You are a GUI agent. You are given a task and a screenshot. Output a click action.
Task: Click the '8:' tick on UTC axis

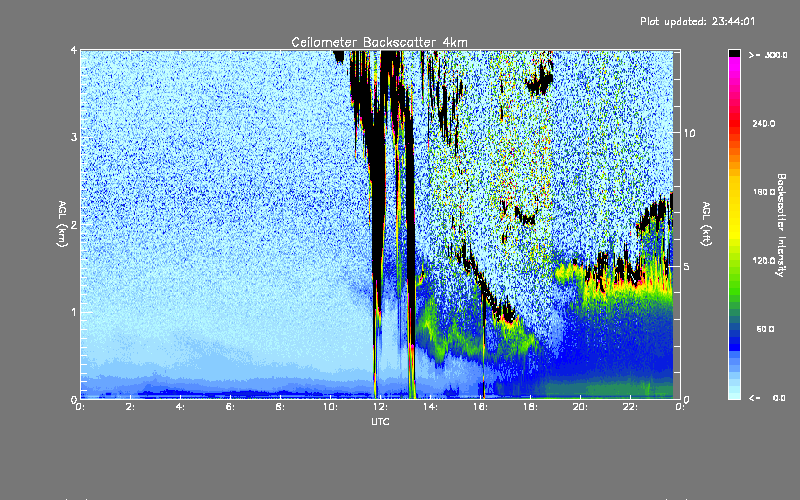(280, 407)
